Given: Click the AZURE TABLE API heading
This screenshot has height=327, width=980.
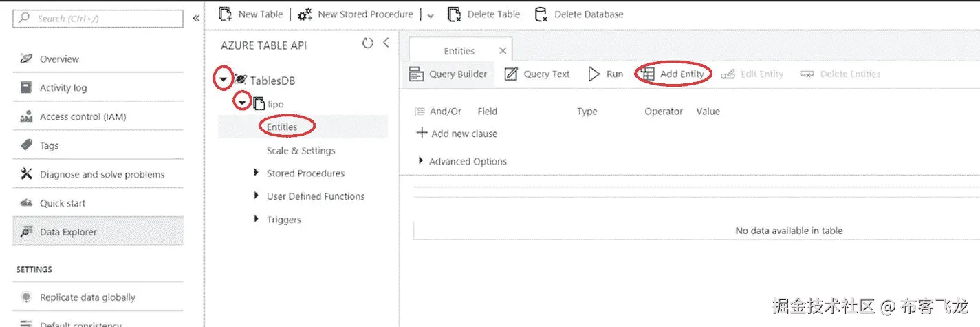Looking at the screenshot, I should tap(264, 45).
